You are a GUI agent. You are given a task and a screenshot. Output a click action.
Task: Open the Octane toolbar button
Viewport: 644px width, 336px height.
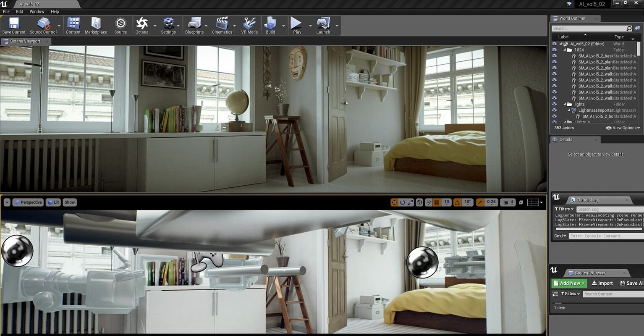(x=142, y=25)
